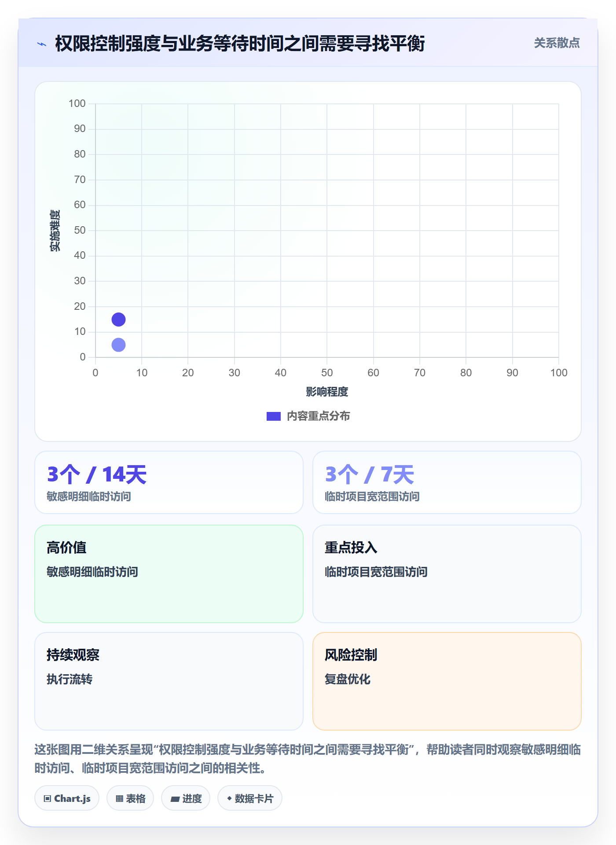Click the chart title 权限控制强度与业务等待时间之间需要寻找平衡

point(240,44)
